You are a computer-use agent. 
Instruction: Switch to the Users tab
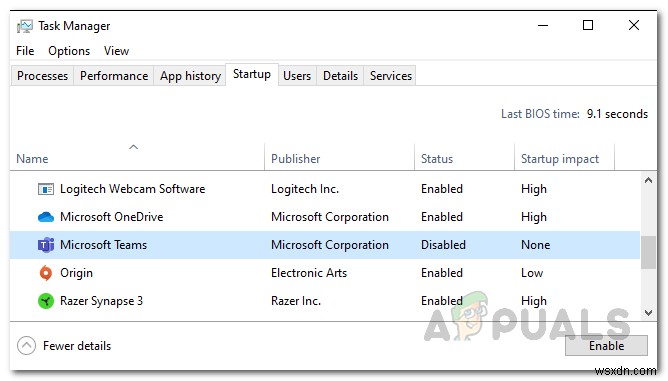[x=297, y=76]
